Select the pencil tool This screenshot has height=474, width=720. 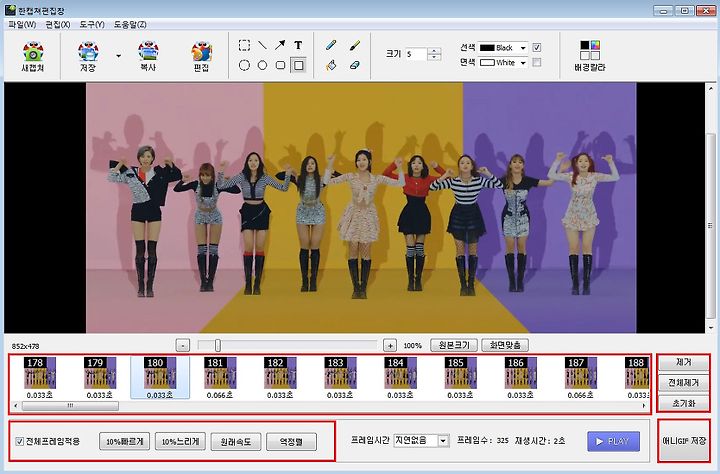pyautogui.click(x=331, y=45)
